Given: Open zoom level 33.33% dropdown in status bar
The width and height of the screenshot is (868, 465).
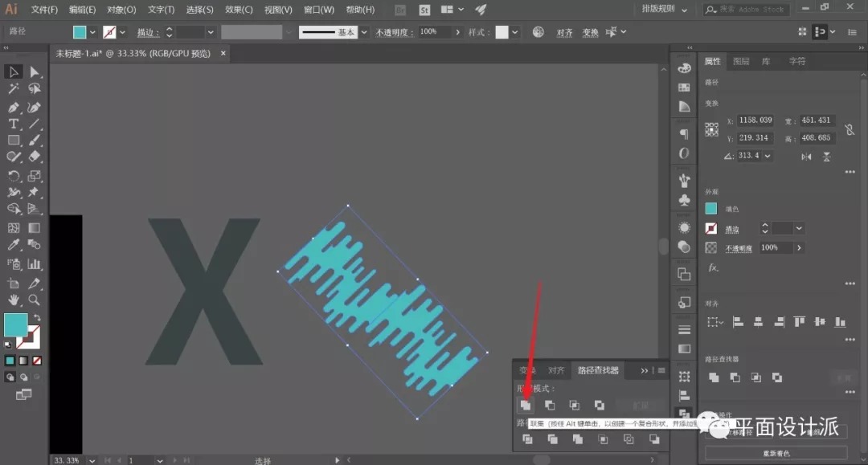Looking at the screenshot, I should click(x=92, y=460).
